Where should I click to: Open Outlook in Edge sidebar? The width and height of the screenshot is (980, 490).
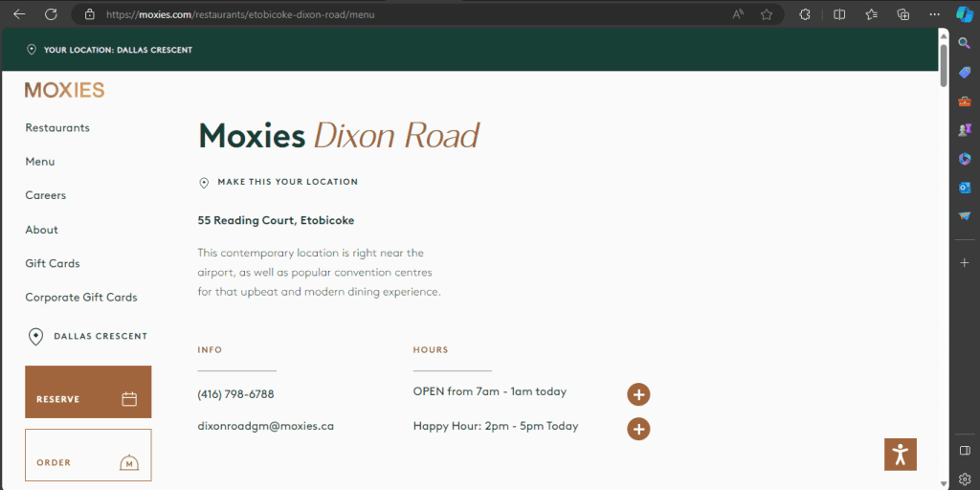pyautogui.click(x=965, y=188)
